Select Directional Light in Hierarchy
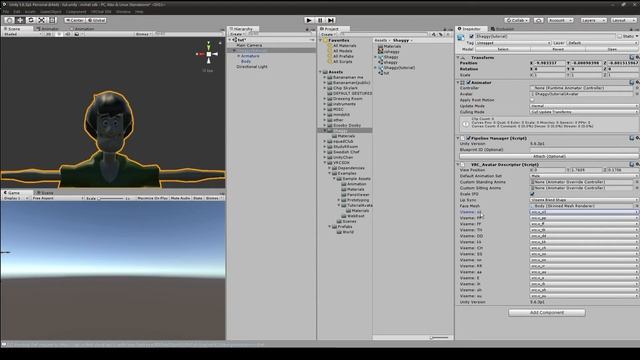640x360 pixels. point(251,67)
